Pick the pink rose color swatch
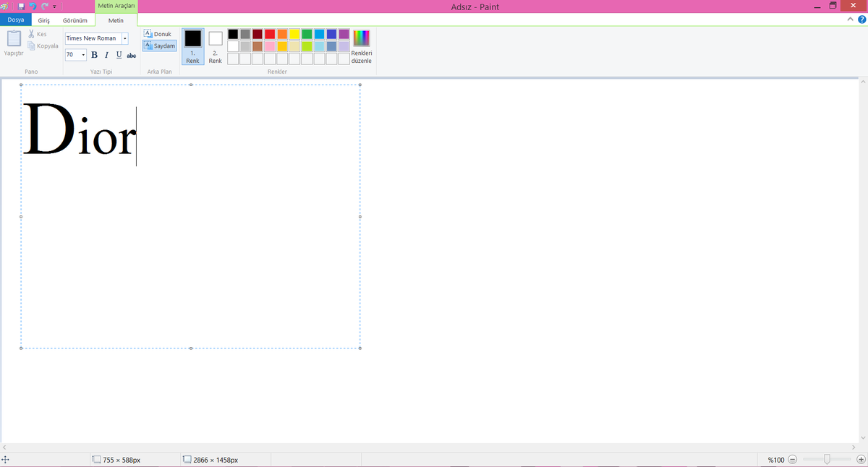The width and height of the screenshot is (868, 467). [x=270, y=46]
